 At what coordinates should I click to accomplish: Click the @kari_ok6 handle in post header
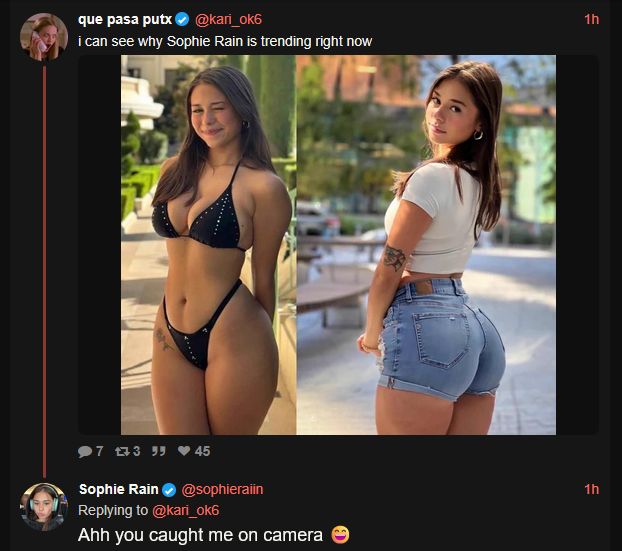228,19
